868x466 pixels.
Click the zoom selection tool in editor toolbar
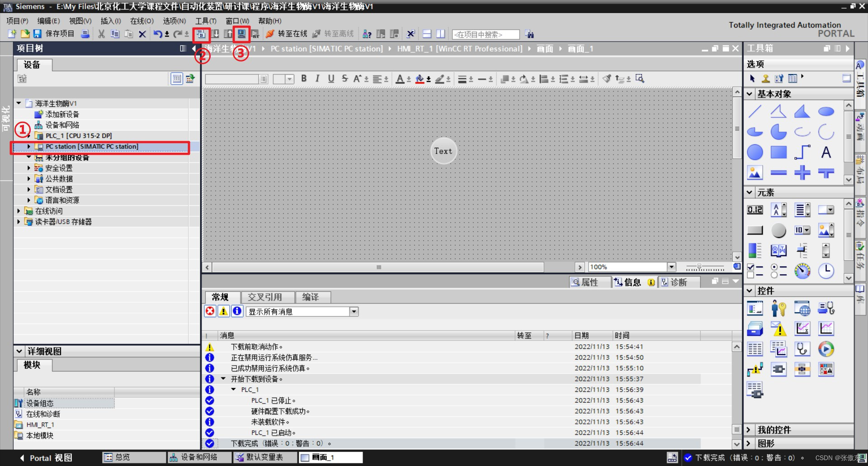[640, 79]
